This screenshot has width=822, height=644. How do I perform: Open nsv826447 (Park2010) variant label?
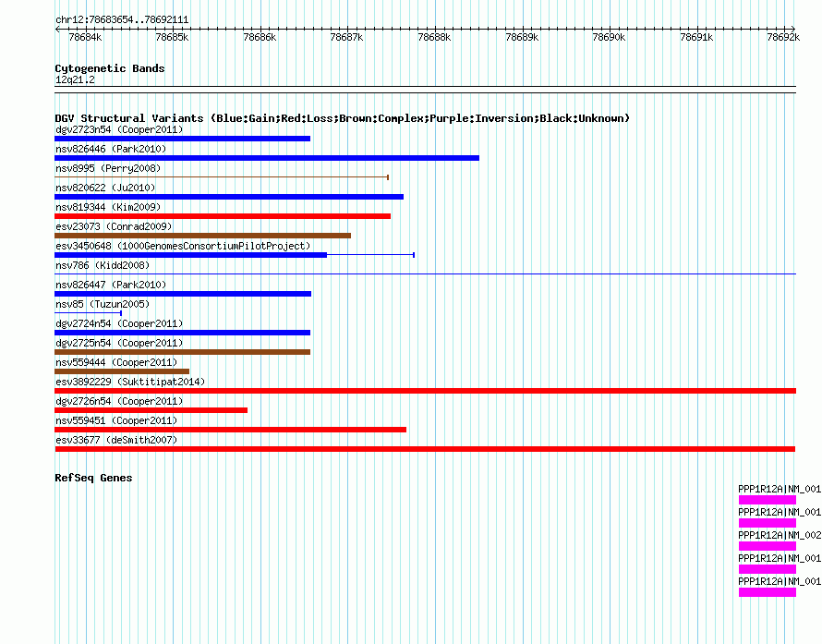[111, 285]
